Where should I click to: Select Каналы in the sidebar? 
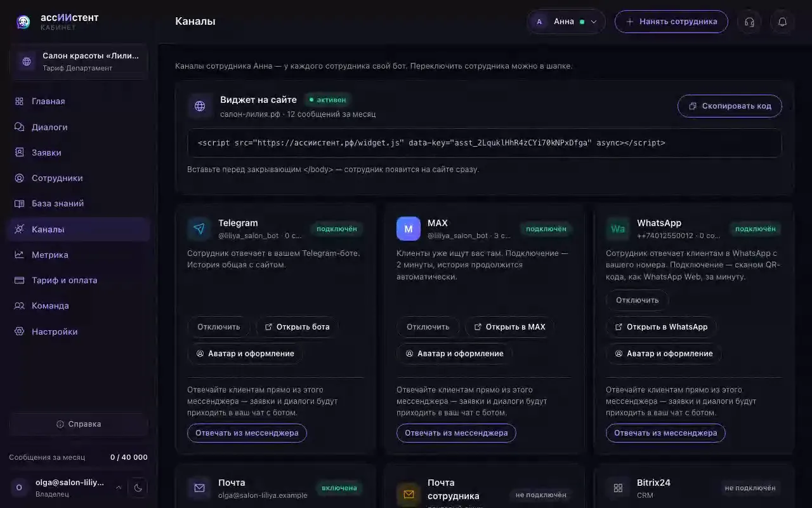click(79, 229)
